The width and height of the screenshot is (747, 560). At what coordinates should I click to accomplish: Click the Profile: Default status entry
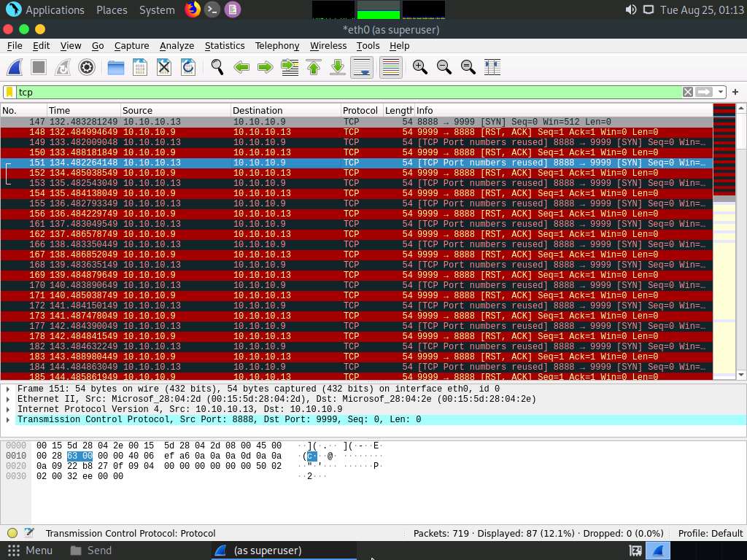pyautogui.click(x=711, y=533)
